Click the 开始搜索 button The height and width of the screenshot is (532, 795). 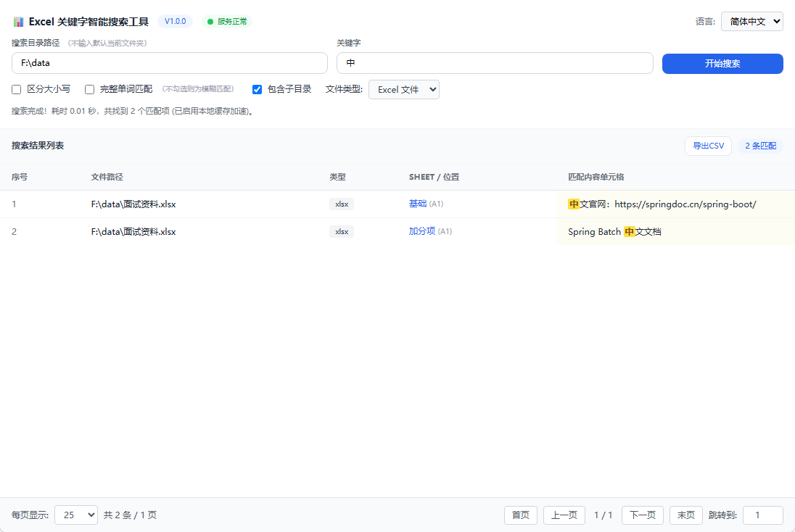pos(722,63)
